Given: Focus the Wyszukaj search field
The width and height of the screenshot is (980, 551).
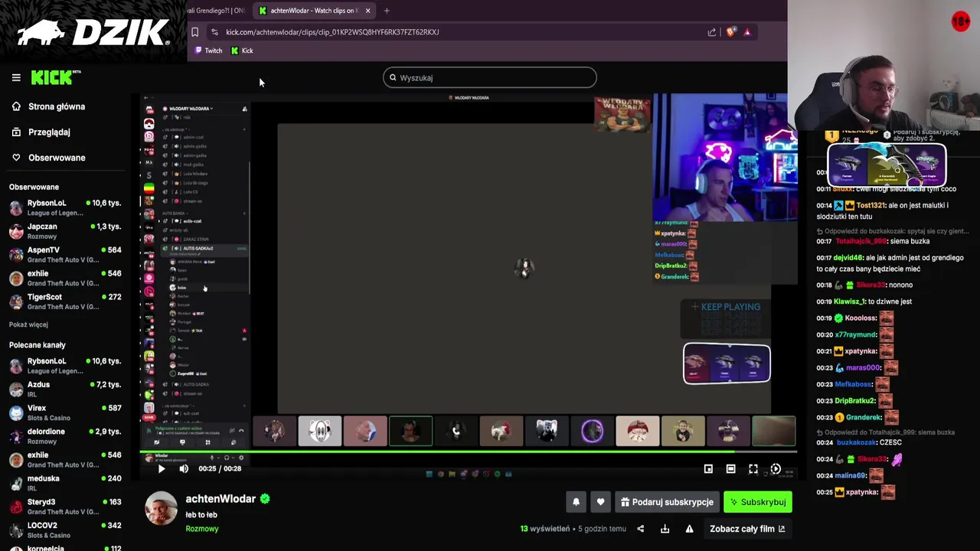Looking at the screenshot, I should 490,77.
